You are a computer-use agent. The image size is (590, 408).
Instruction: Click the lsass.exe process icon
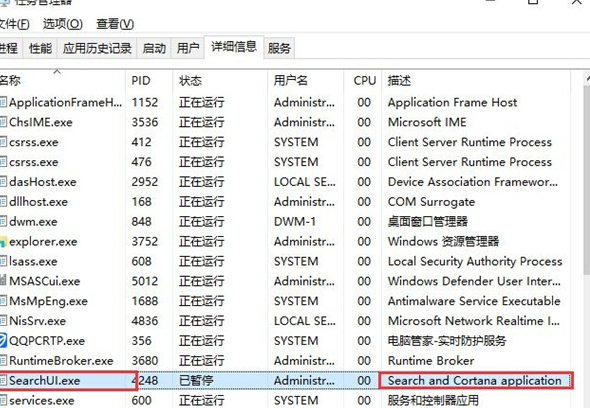[3, 261]
